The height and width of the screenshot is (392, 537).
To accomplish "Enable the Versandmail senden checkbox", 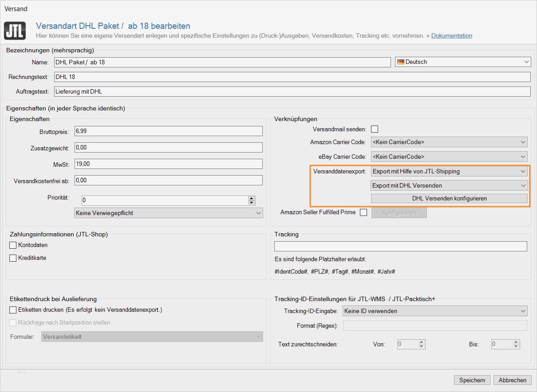I will click(x=375, y=129).
